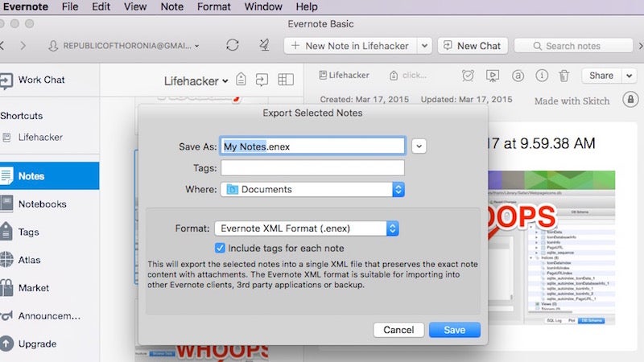Screen dimensions: 644x362
Task: Click New Note in Lifehacker button
Action: 350,46
